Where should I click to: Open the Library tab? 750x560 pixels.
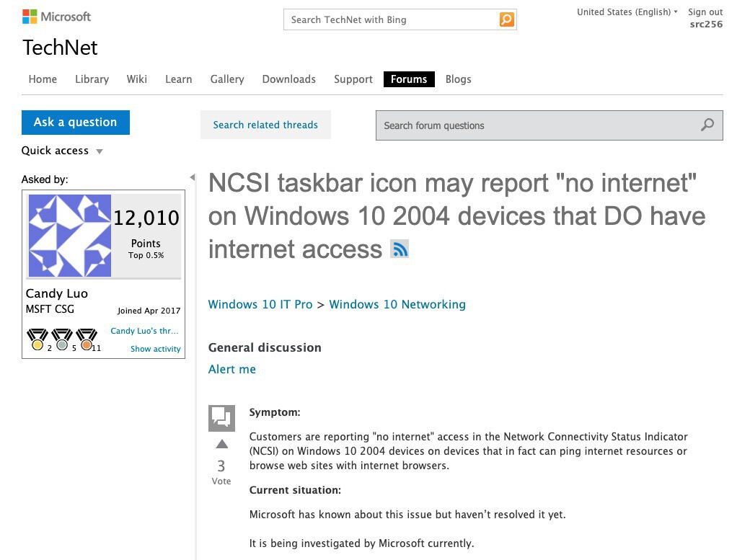pos(92,79)
